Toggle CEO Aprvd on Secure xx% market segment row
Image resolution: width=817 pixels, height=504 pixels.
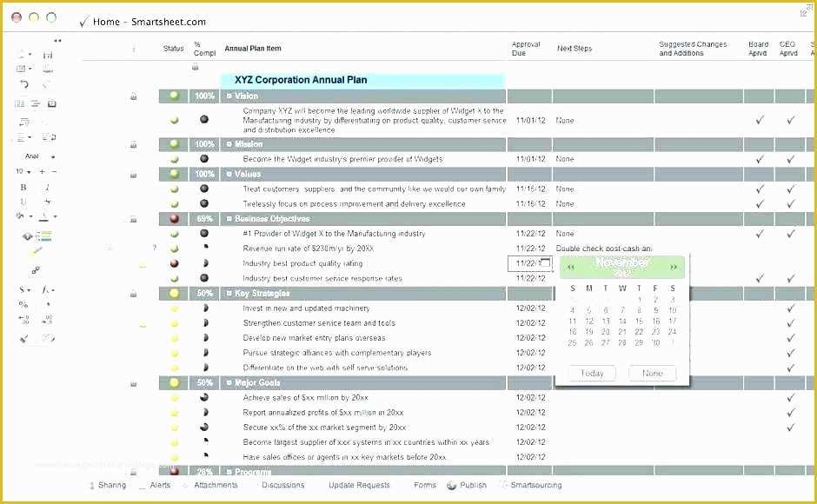[x=790, y=428]
